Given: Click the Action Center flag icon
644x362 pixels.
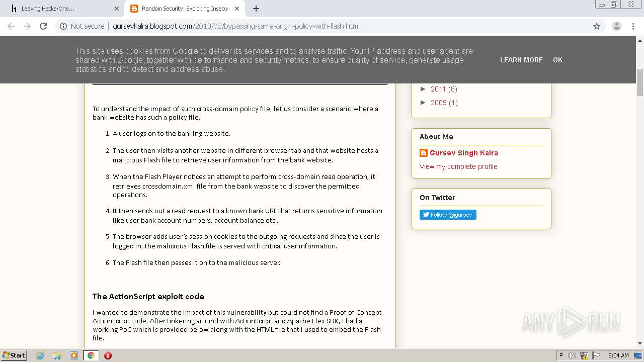Looking at the screenshot, I should pyautogui.click(x=596, y=355).
